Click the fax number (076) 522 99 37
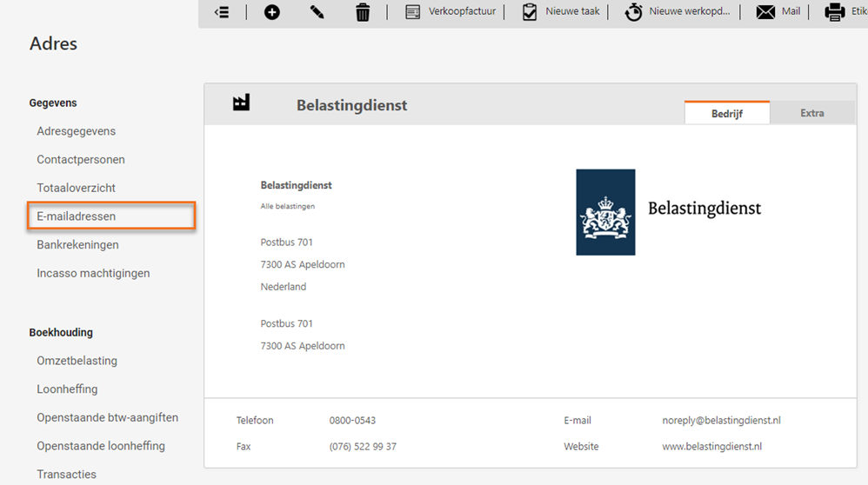Screen dimensions: 868x485 click(363, 446)
